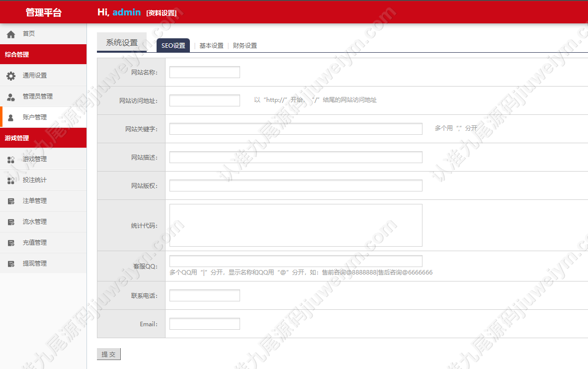Screen dimensions: 588x369
Task: Click the 网站名称 field label
Action: (x=144, y=73)
